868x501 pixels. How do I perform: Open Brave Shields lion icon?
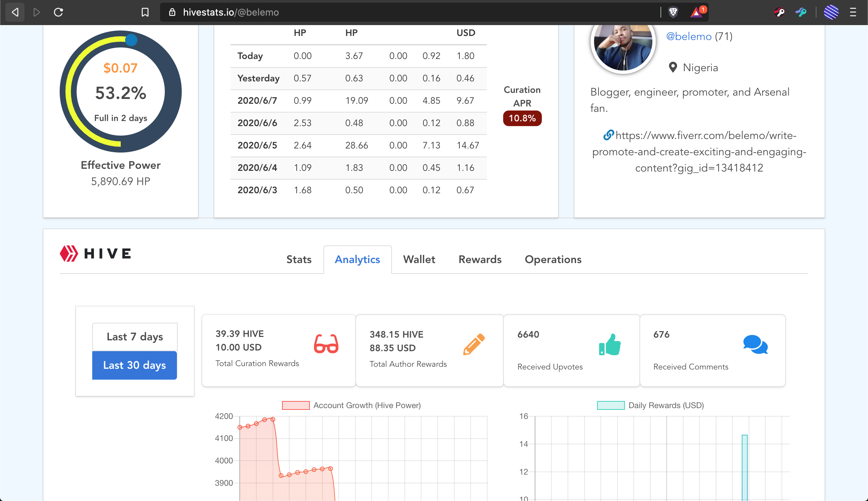tap(673, 13)
